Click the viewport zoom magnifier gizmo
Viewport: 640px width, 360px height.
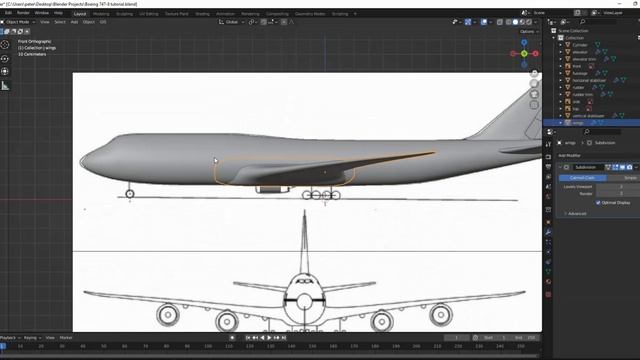534,73
